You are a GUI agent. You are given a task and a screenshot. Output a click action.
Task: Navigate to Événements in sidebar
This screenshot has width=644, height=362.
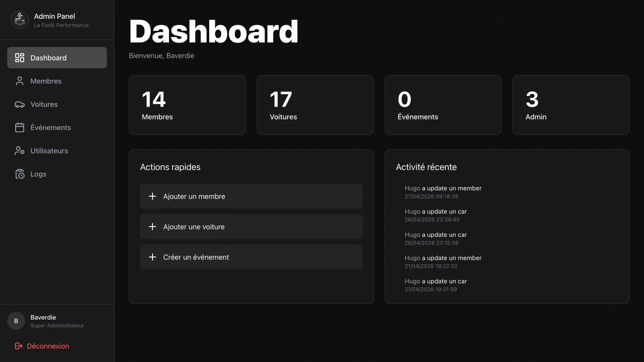57,127
